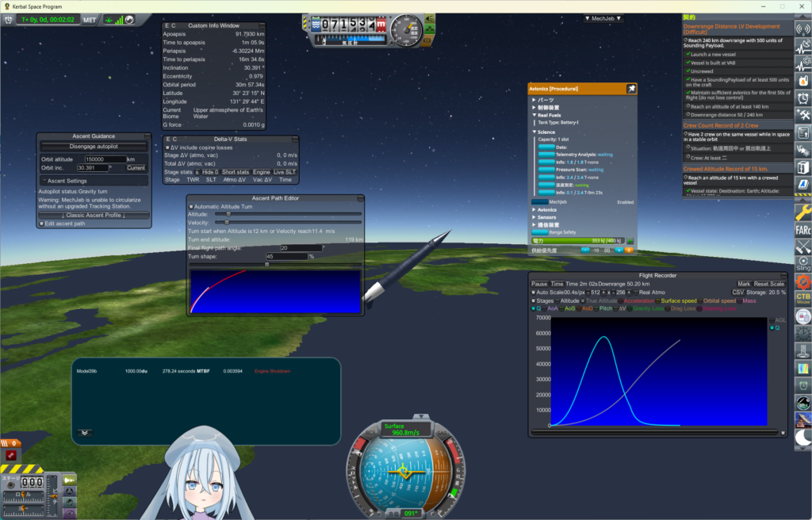The height and width of the screenshot is (520, 812).
Task: Adjust the Turn shape slider
Action: tap(275, 265)
